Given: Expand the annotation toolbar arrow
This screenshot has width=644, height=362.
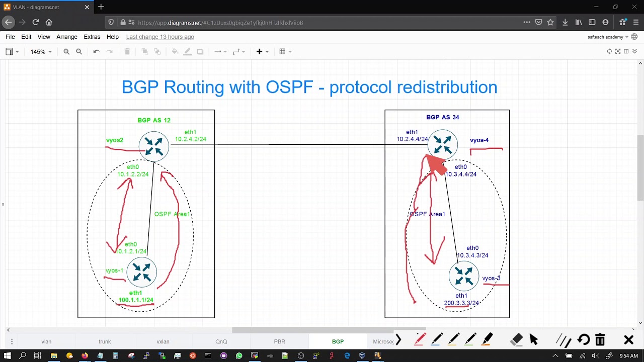Looking at the screenshot, I should tap(398, 340).
